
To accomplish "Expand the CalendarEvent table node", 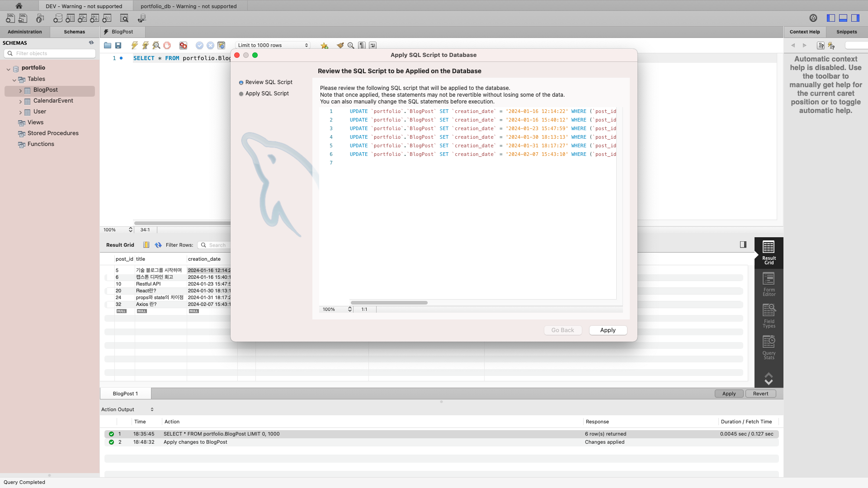I will (x=20, y=101).
